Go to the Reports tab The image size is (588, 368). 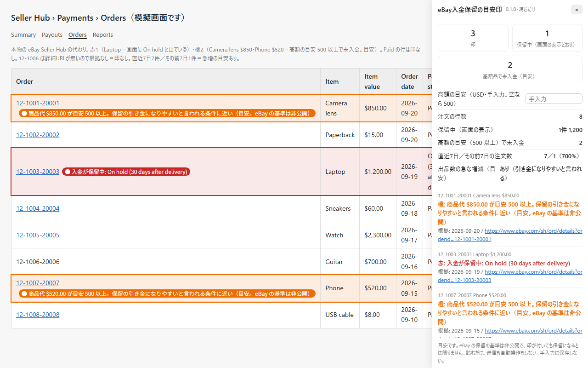pos(103,35)
